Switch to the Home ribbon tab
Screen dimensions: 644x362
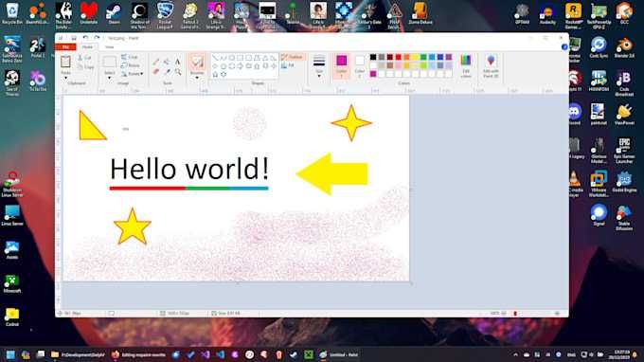pyautogui.click(x=87, y=47)
